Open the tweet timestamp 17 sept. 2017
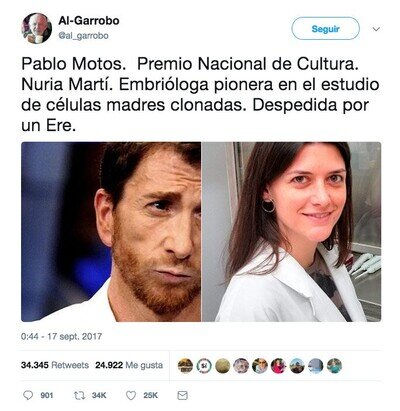 61,336
